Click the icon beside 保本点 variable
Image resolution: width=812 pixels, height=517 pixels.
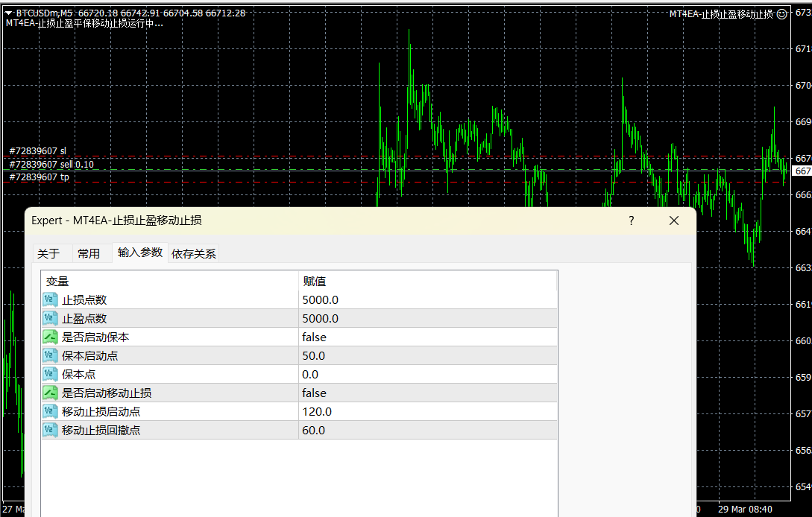[50, 375]
